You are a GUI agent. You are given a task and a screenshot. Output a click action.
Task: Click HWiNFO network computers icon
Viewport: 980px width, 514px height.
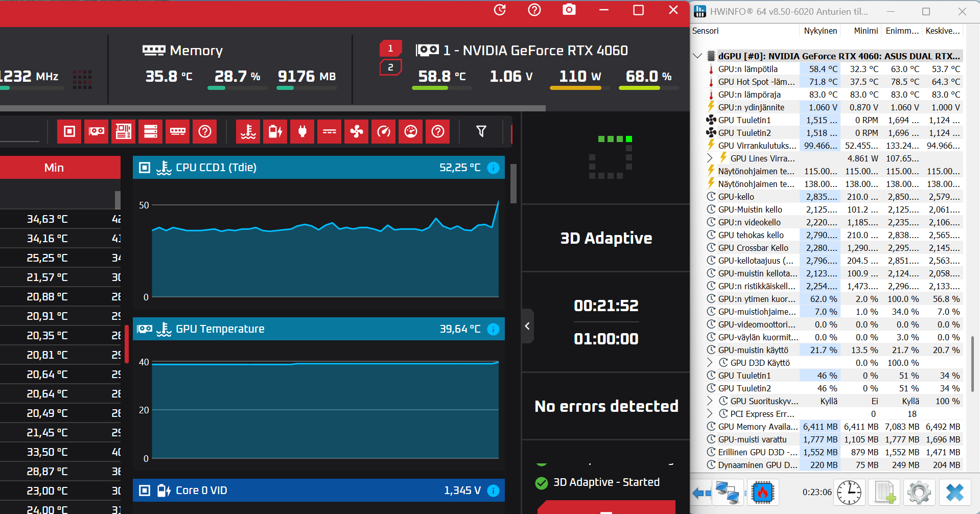click(728, 493)
